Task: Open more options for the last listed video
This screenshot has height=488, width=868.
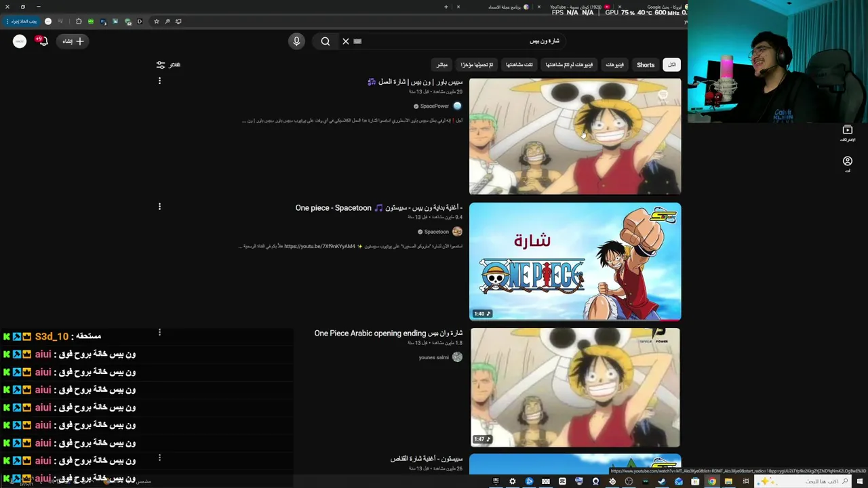Action: (x=159, y=457)
